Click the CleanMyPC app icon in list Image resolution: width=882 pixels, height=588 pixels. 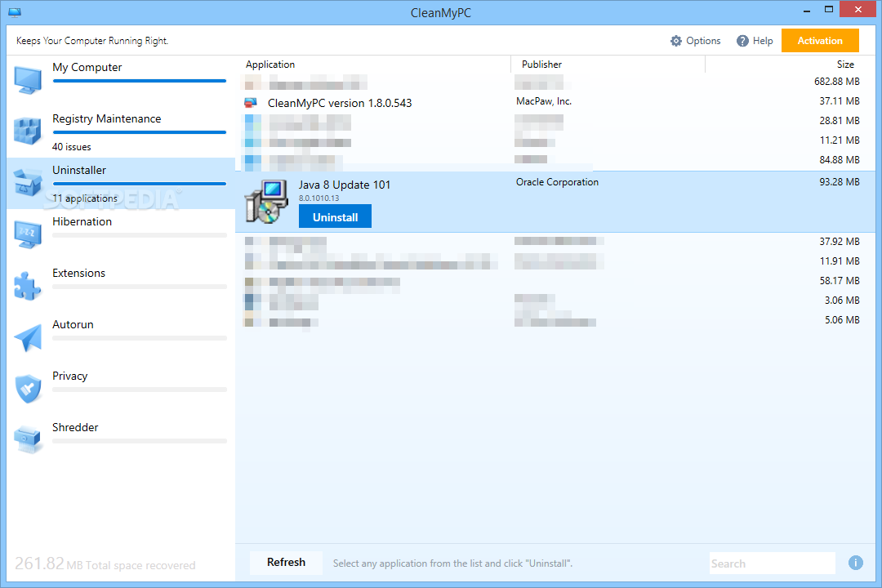pos(251,103)
